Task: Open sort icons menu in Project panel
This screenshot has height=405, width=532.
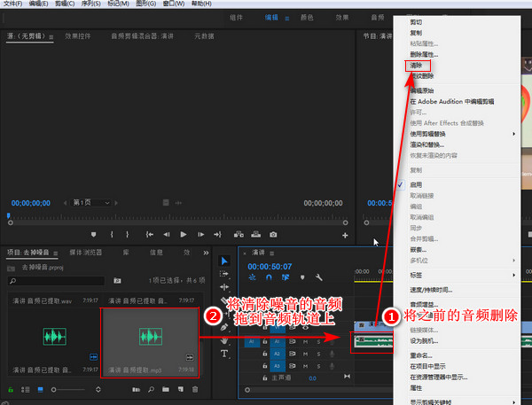Action: pyautogui.click(x=98, y=389)
